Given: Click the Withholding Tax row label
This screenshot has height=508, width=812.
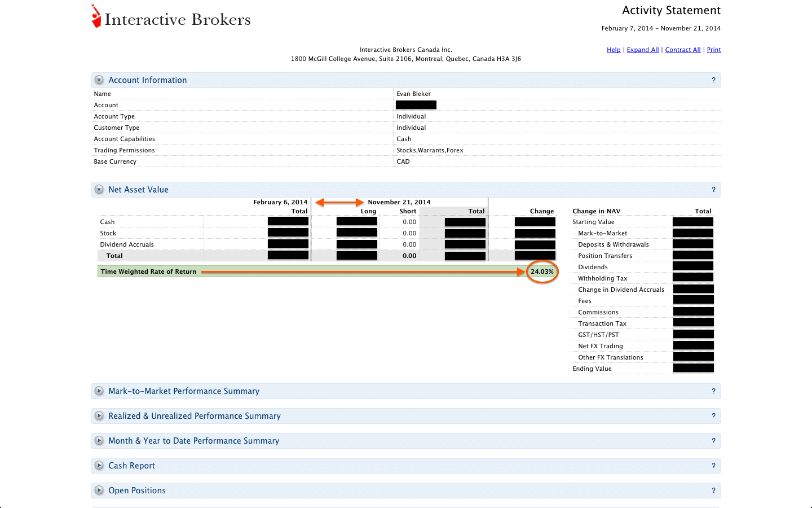Looking at the screenshot, I should point(603,278).
